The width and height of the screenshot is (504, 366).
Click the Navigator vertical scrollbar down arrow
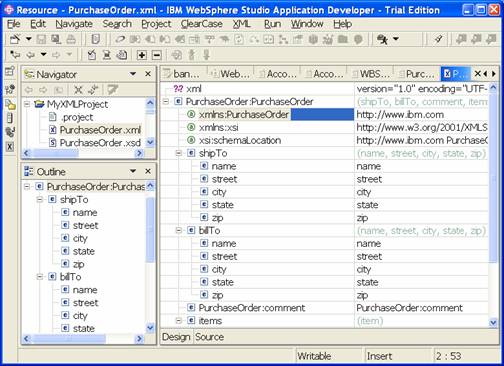pyautogui.click(x=150, y=143)
